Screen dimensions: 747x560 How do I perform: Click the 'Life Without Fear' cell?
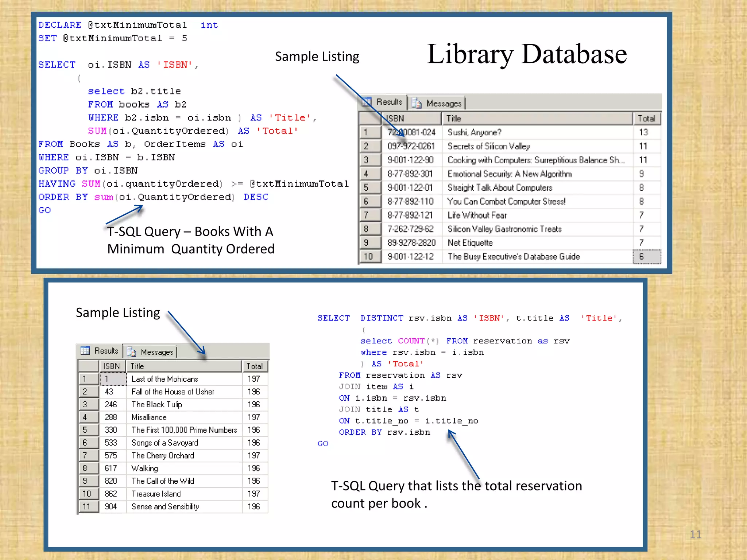[x=537, y=215]
